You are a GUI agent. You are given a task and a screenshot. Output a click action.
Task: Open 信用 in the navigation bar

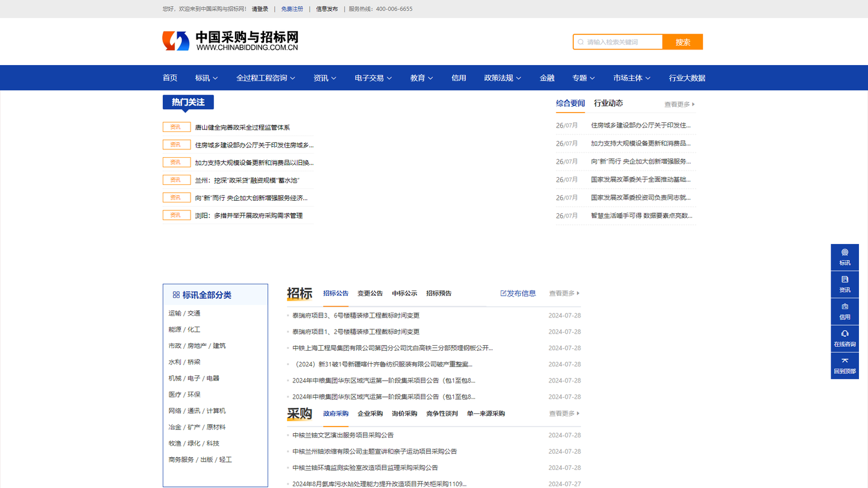pyautogui.click(x=459, y=78)
